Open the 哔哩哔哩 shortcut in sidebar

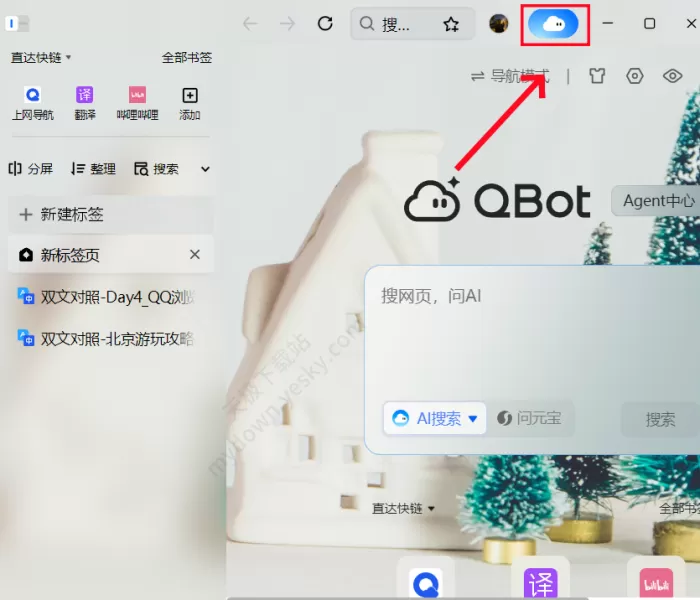[138, 104]
